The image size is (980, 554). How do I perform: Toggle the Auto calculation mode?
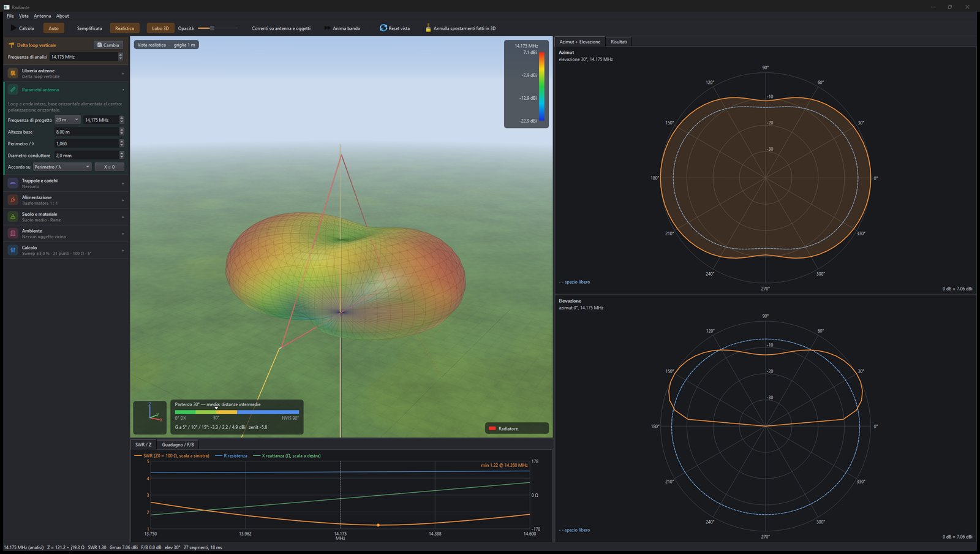53,28
